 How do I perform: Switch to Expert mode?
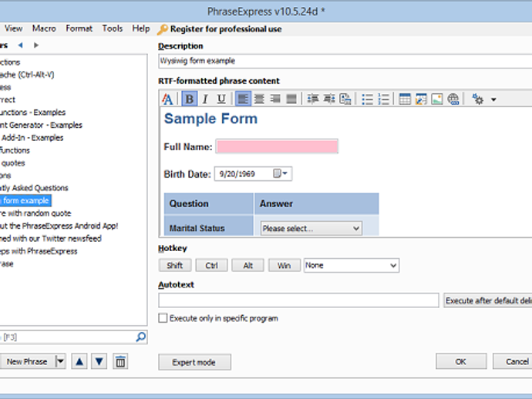194,362
